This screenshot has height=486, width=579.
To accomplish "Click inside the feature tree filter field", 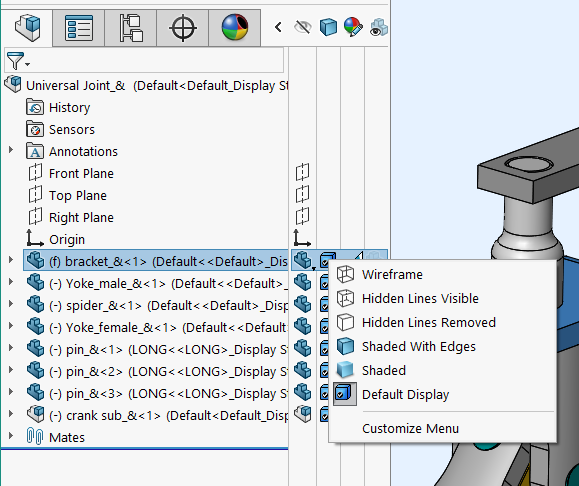I will (x=144, y=60).
